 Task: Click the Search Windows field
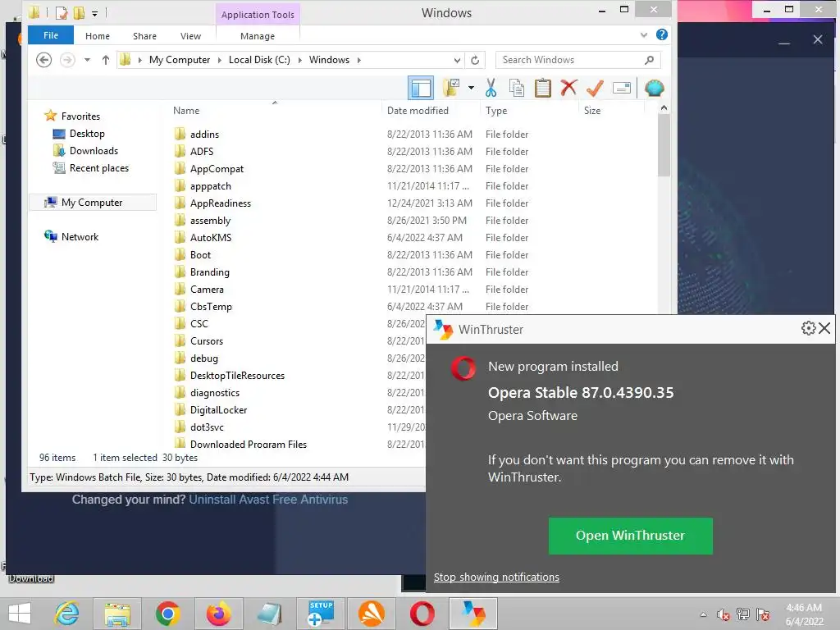click(x=577, y=60)
